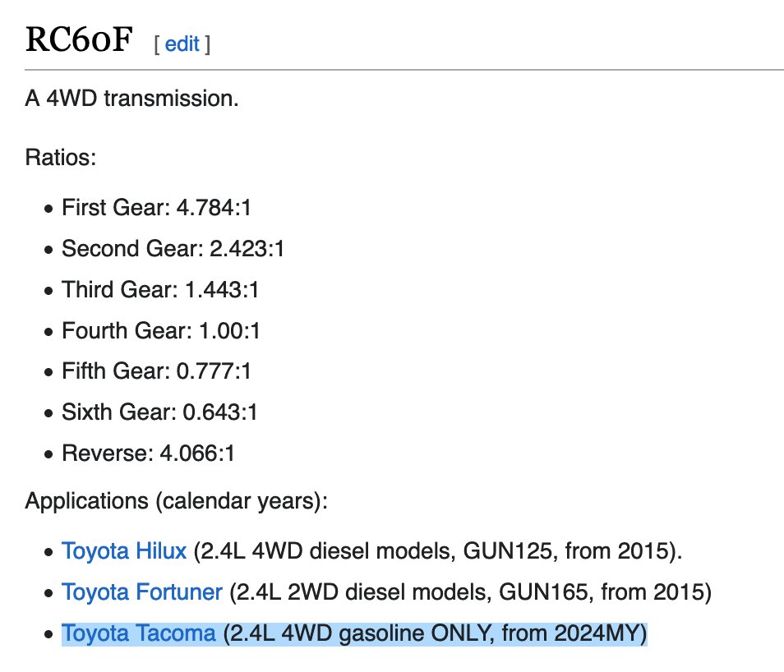Click the 'Ratios:' label text

(x=61, y=156)
